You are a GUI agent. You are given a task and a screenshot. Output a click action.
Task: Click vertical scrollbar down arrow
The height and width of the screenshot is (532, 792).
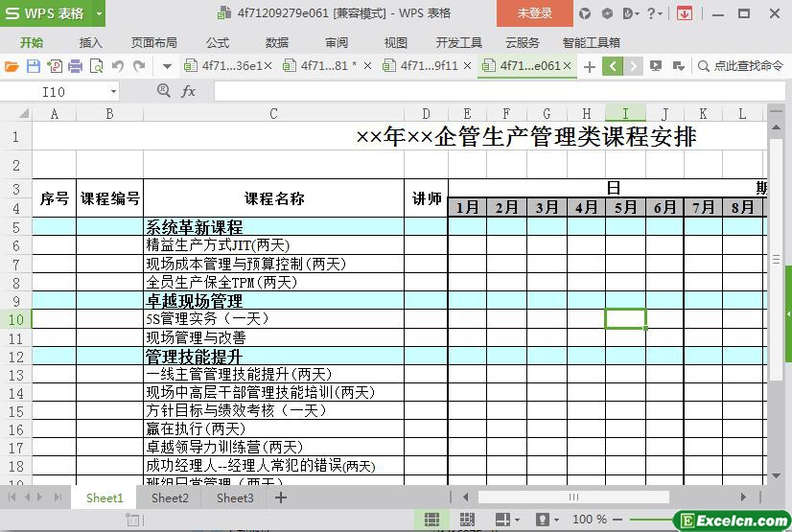point(776,476)
